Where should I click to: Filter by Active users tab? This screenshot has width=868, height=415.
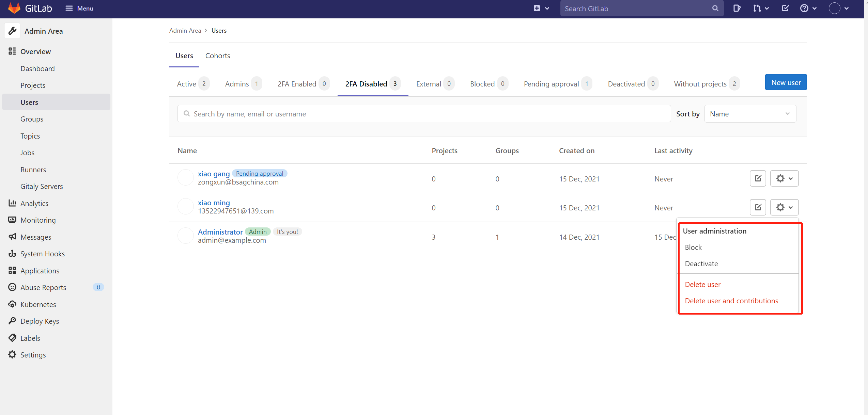(193, 84)
